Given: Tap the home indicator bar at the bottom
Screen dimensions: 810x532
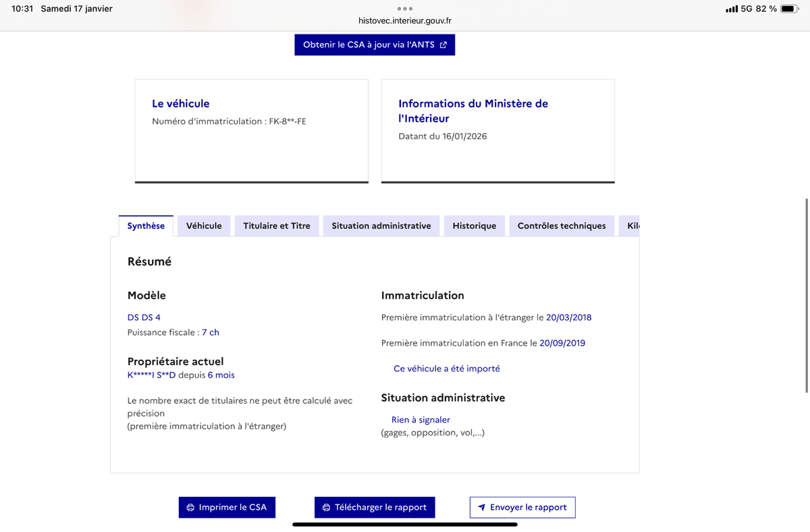Looking at the screenshot, I should [405, 525].
